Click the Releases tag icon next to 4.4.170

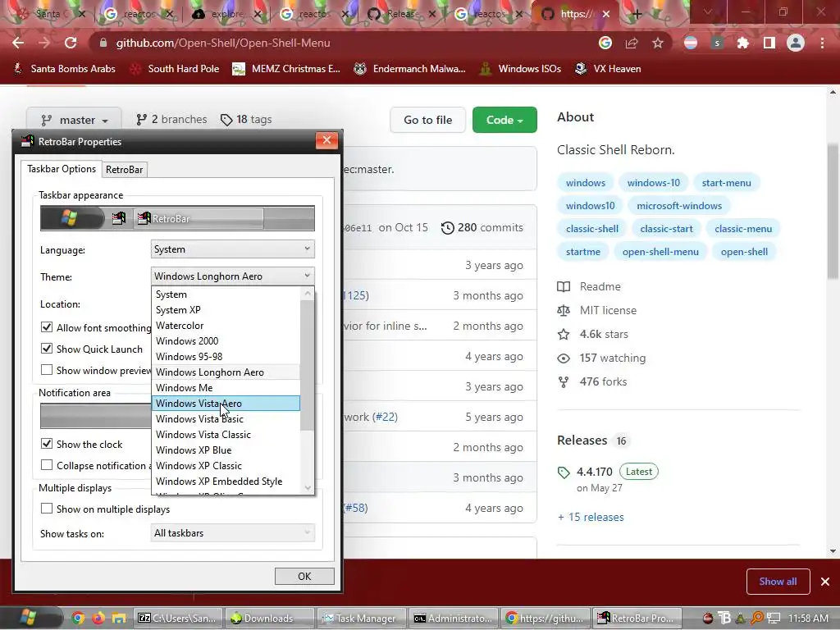[564, 472]
